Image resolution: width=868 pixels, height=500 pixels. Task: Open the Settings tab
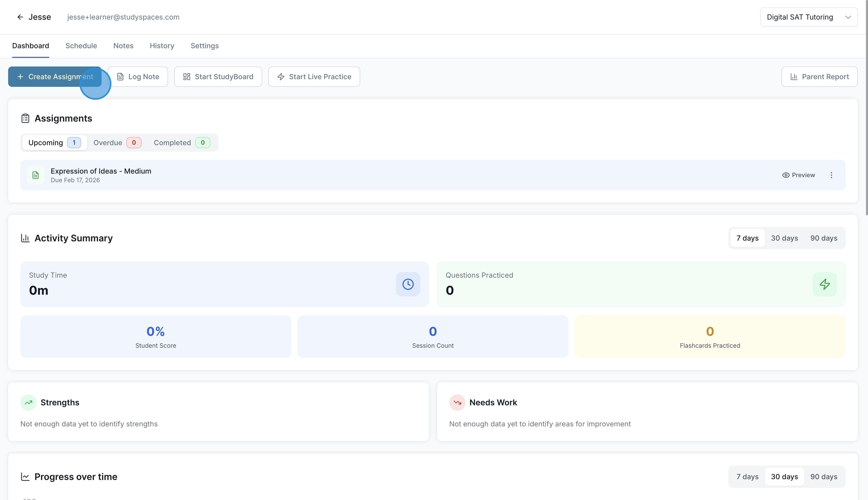[x=205, y=46]
